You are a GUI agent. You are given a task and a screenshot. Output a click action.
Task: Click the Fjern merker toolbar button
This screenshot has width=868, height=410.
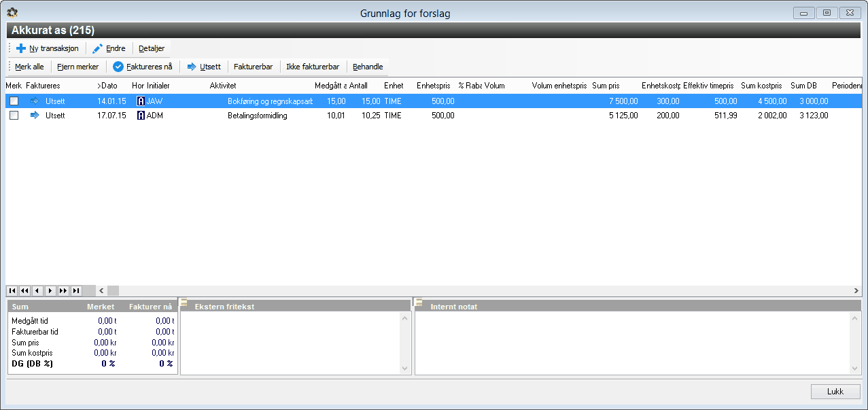(x=77, y=67)
